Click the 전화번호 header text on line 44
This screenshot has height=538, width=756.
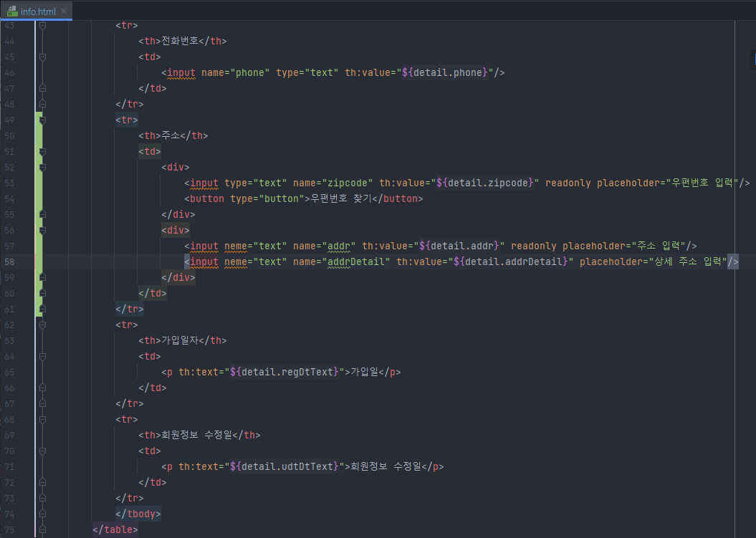(179, 41)
